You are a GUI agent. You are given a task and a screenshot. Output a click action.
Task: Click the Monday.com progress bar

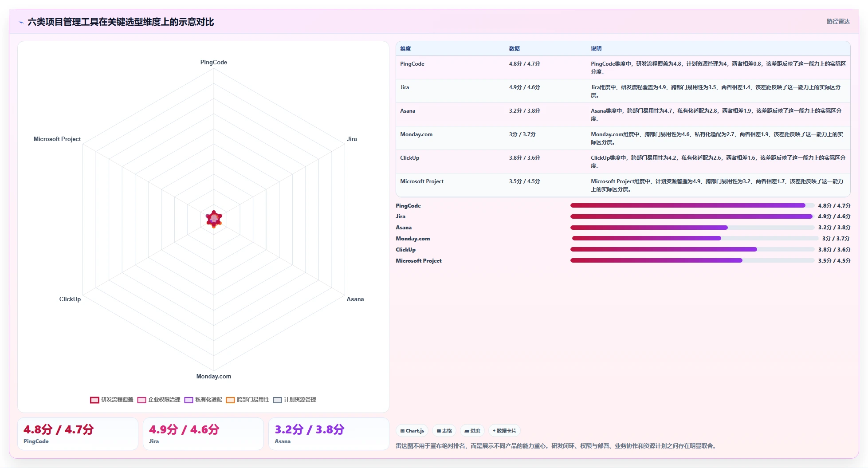coord(695,238)
